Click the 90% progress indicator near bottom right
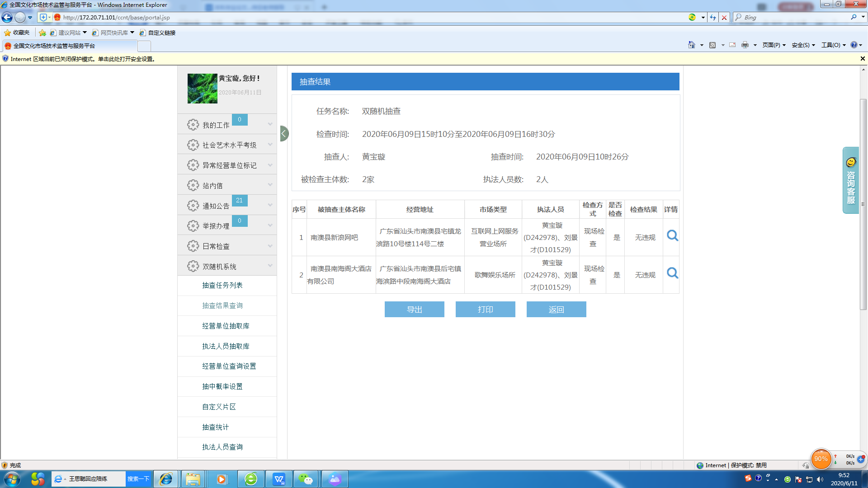 821,459
